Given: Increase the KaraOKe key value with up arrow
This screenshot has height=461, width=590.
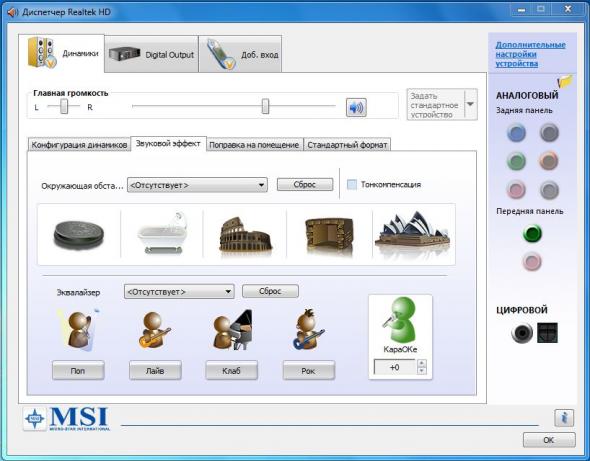Looking at the screenshot, I should click(x=422, y=364).
